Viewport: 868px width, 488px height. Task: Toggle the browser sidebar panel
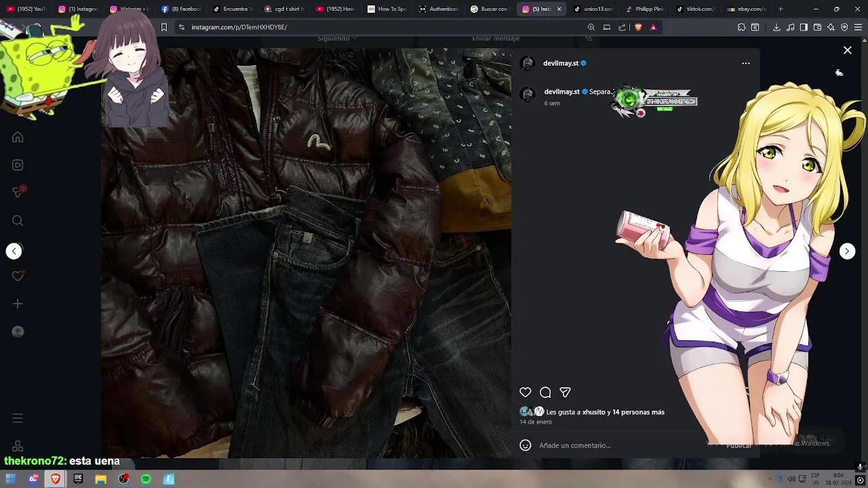804,27
